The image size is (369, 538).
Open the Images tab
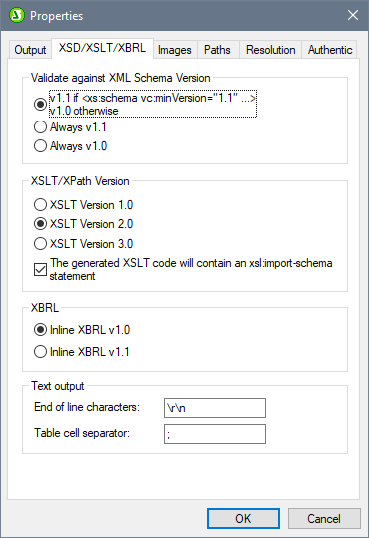tap(175, 50)
